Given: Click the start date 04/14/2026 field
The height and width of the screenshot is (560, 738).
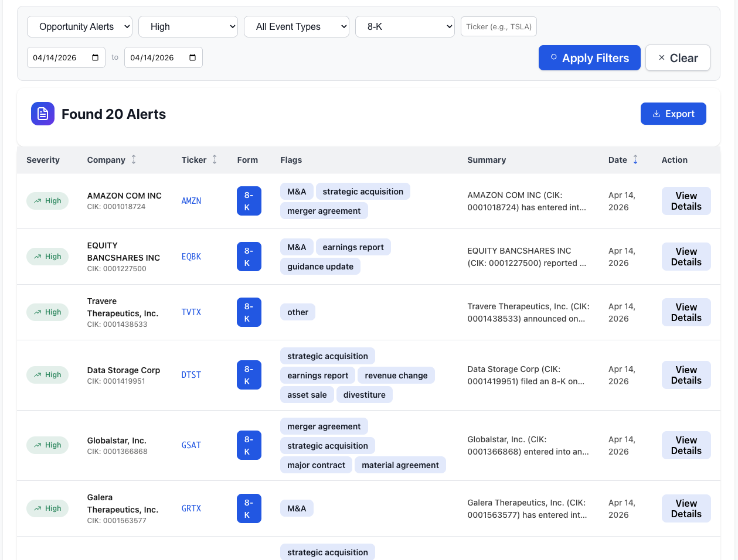Looking at the screenshot, I should [66, 57].
